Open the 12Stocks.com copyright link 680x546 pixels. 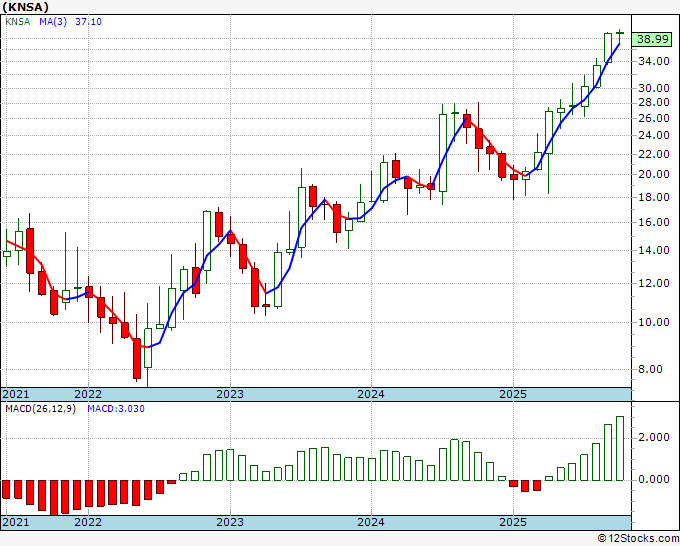click(x=638, y=539)
